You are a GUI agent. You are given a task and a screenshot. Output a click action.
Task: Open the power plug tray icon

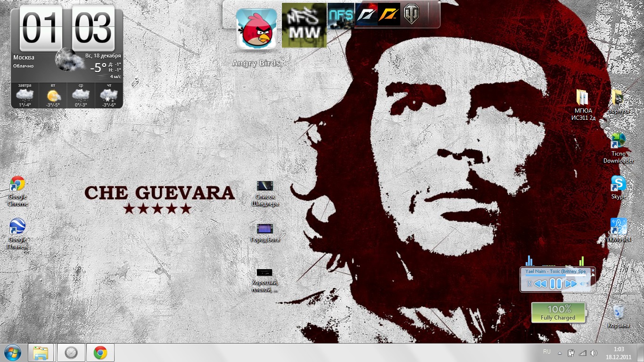click(571, 353)
